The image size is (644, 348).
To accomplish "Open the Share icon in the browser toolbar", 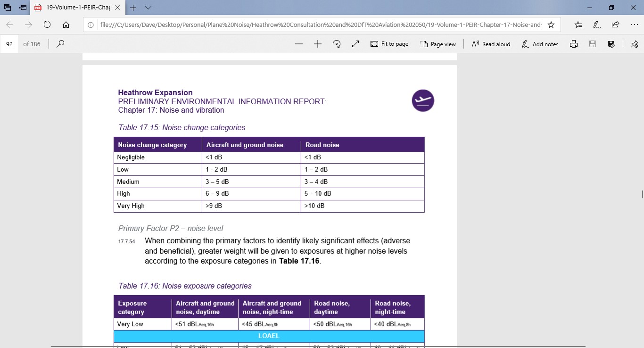I will pos(615,25).
